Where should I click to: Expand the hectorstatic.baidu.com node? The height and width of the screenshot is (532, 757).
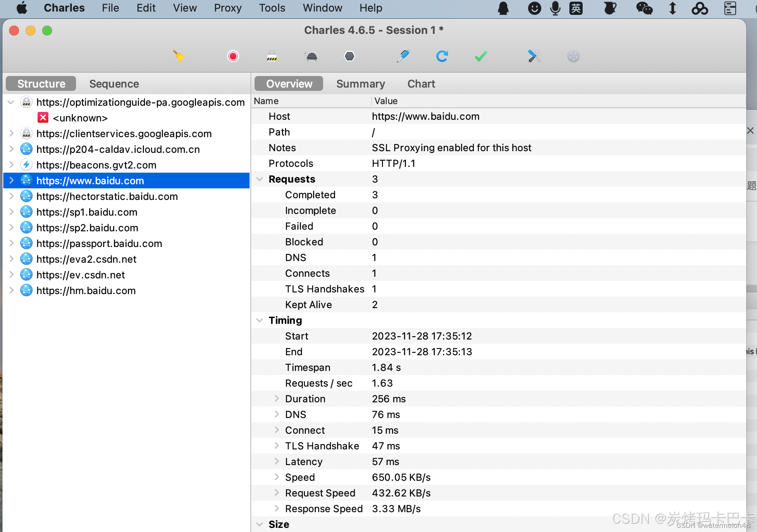coord(11,196)
